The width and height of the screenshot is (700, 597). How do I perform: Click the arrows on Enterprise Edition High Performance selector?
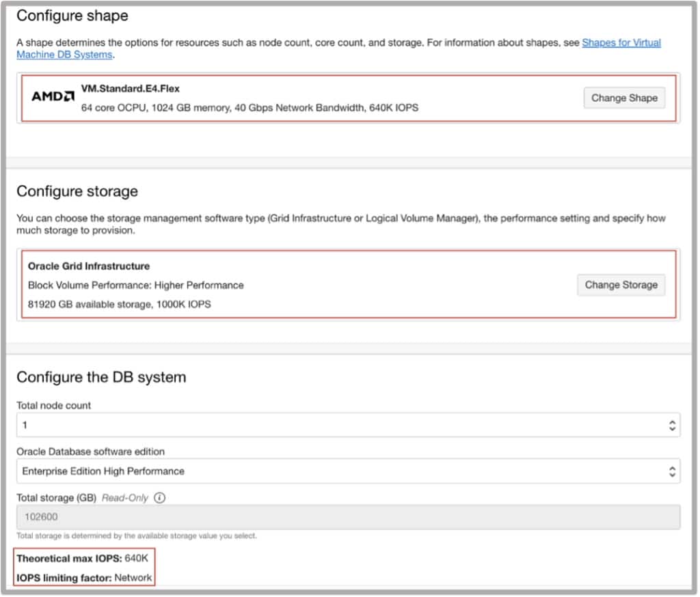tap(672, 471)
